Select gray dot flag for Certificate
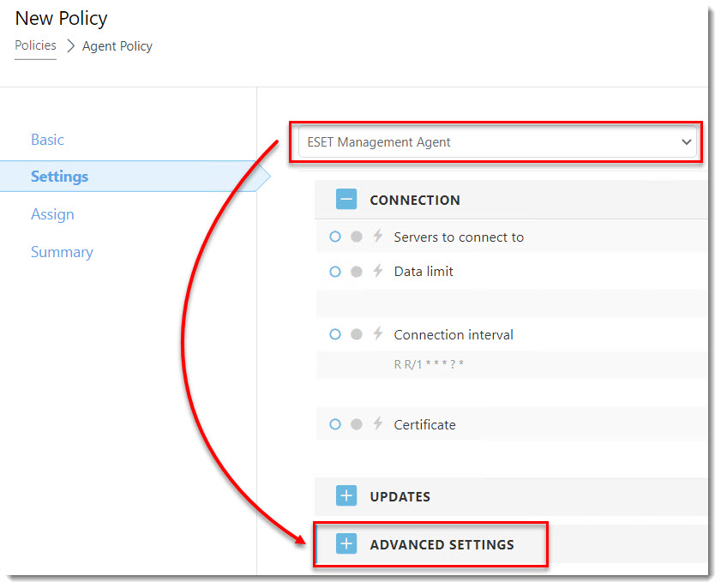 357,424
